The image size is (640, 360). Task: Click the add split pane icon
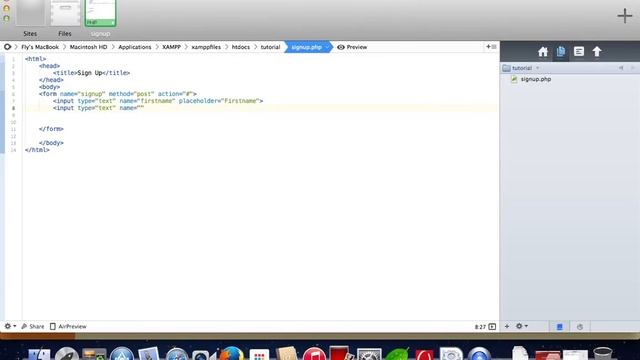click(491, 47)
